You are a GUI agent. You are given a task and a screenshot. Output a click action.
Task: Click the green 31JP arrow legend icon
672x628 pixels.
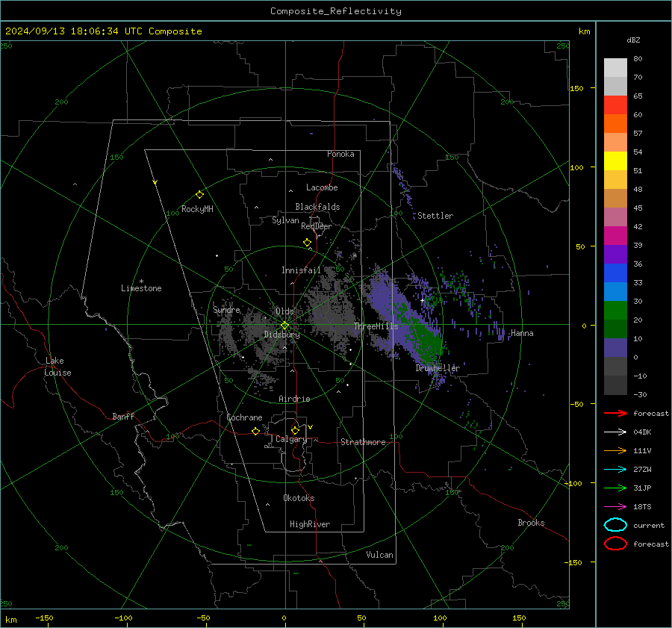615,488
